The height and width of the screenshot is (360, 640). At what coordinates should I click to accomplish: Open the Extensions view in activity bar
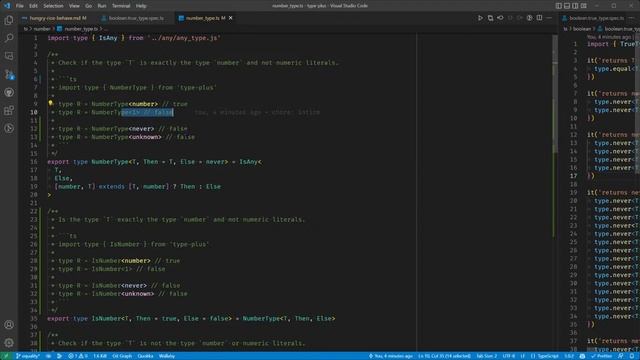pos(9,110)
